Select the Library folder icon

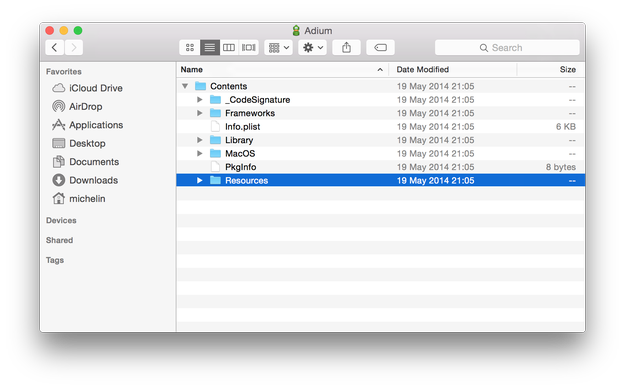(215, 140)
